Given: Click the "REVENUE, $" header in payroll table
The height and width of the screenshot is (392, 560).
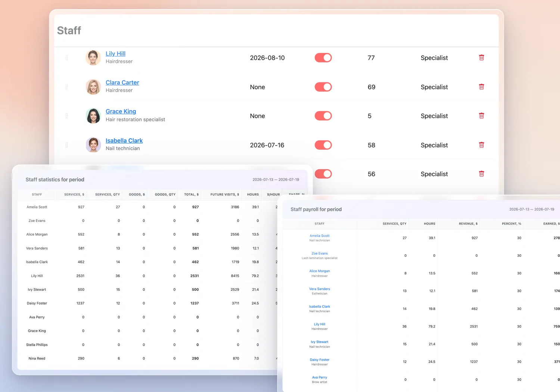Looking at the screenshot, I should click(x=468, y=224).
